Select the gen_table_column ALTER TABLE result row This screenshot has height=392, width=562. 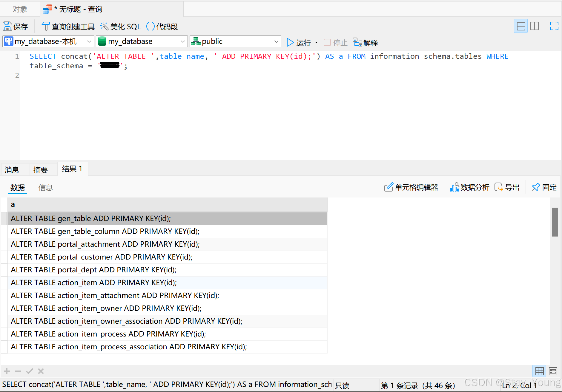point(105,231)
